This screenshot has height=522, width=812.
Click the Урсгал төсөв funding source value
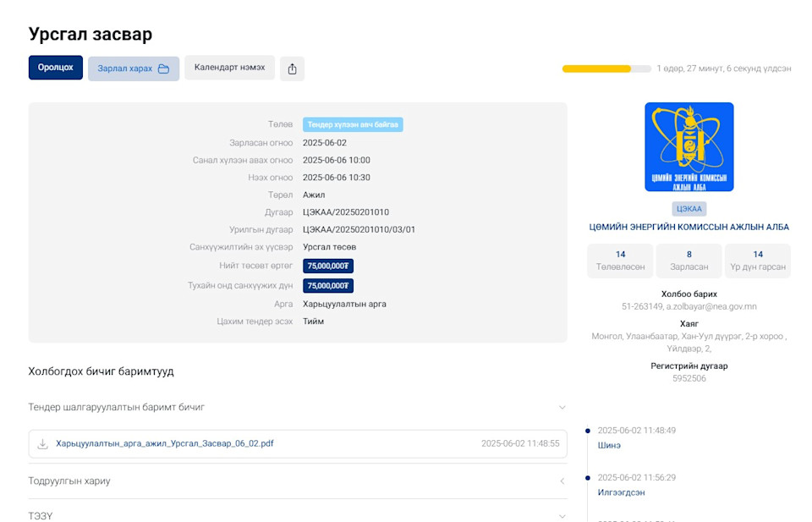(x=329, y=247)
